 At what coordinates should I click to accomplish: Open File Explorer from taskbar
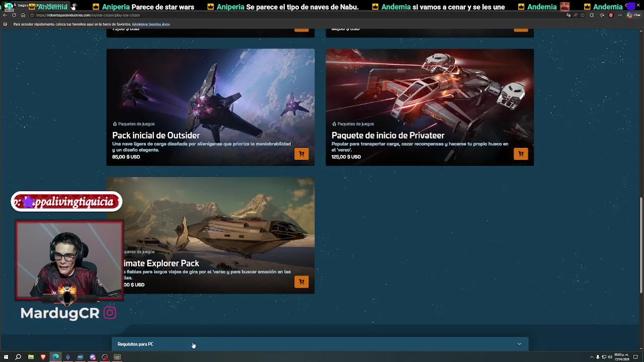click(x=31, y=357)
